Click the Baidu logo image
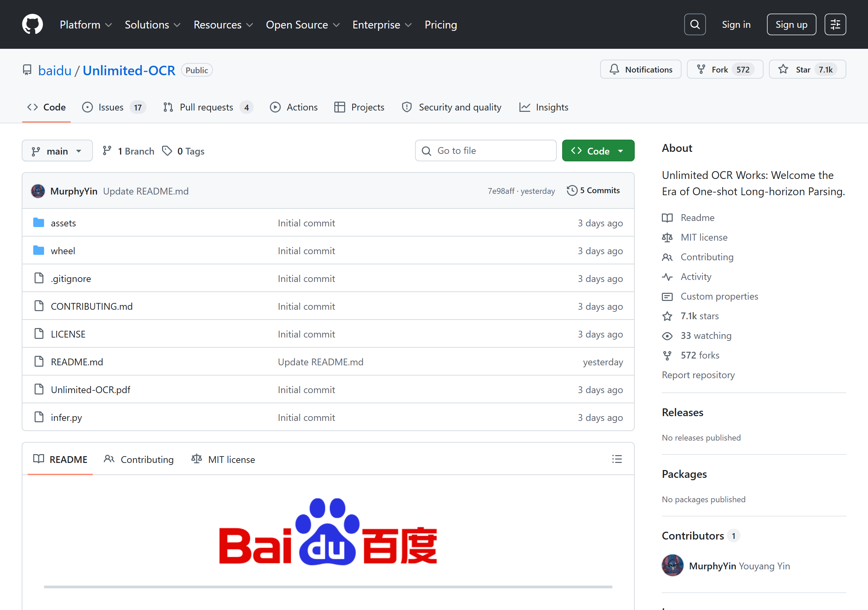The width and height of the screenshot is (868, 610). click(328, 531)
